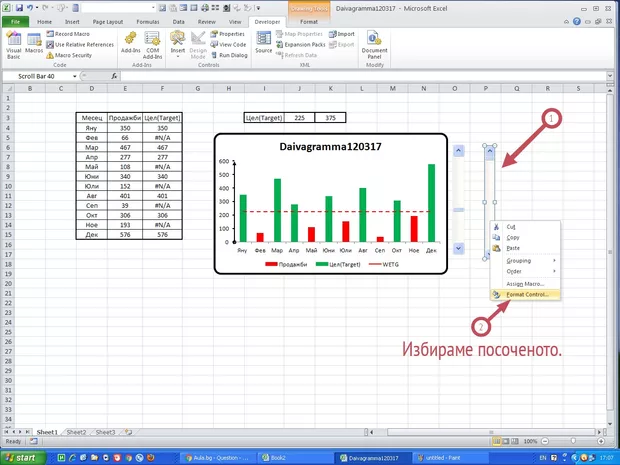The height and width of the screenshot is (465, 620).
Task: Click Import XML data
Action: pos(342,34)
